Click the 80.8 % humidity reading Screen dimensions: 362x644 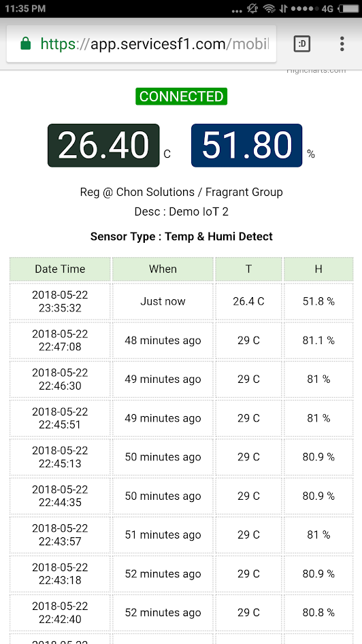[x=318, y=613]
